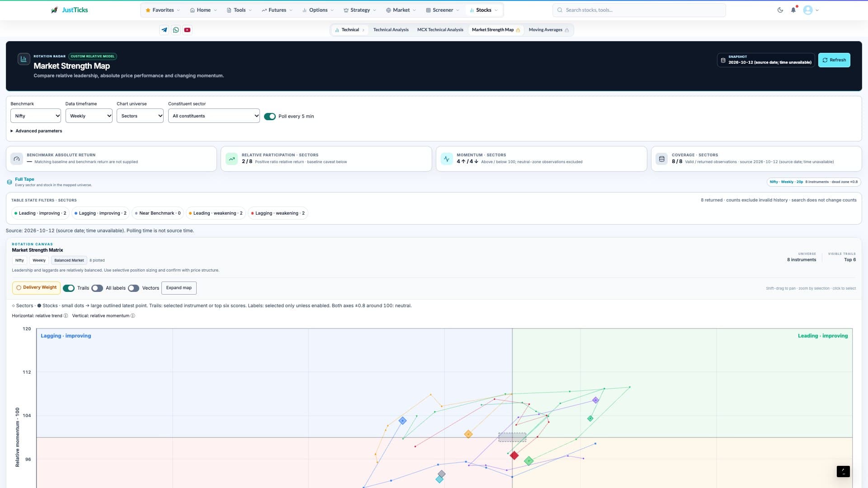Click the Momentum pulse icon
Screen dimensions: 868x488
[447, 159]
